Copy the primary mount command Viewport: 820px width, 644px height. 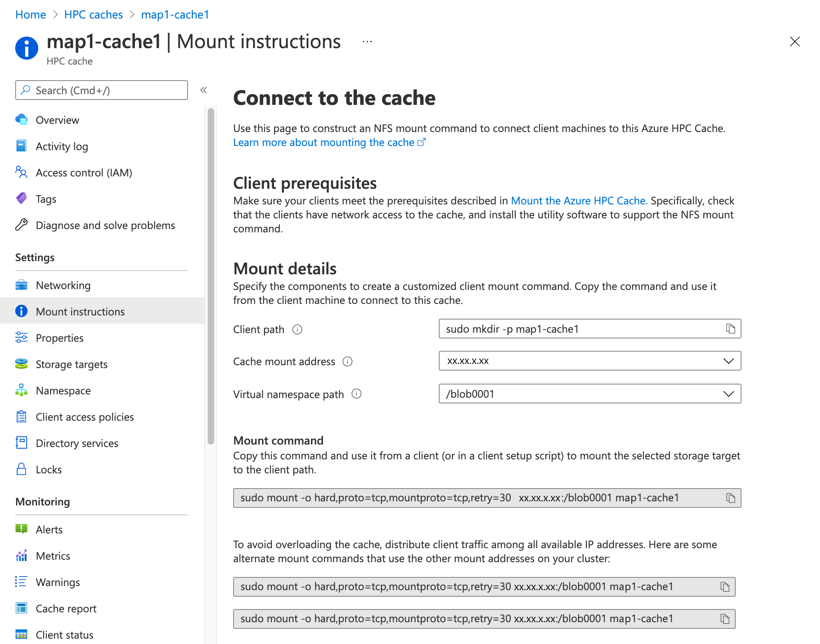[x=730, y=498]
